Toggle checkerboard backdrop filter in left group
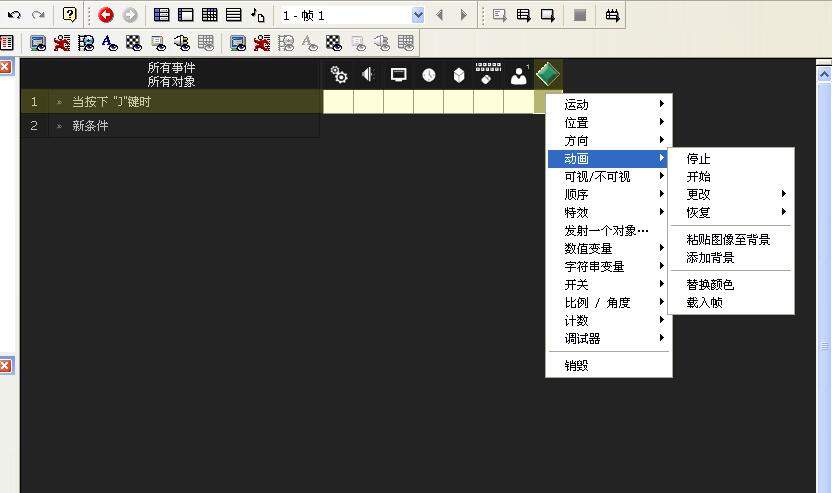 pyautogui.click(x=133, y=43)
